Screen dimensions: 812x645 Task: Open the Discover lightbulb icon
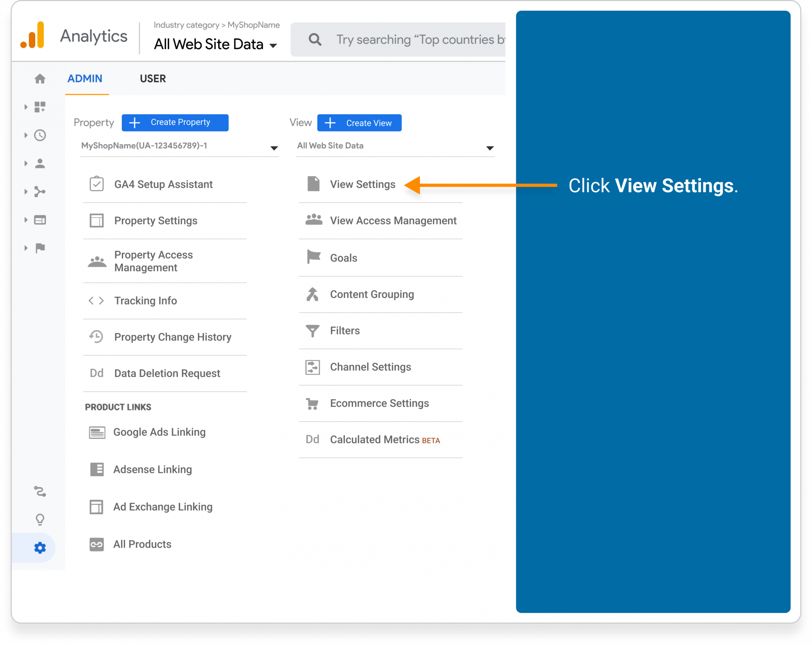[40, 520]
